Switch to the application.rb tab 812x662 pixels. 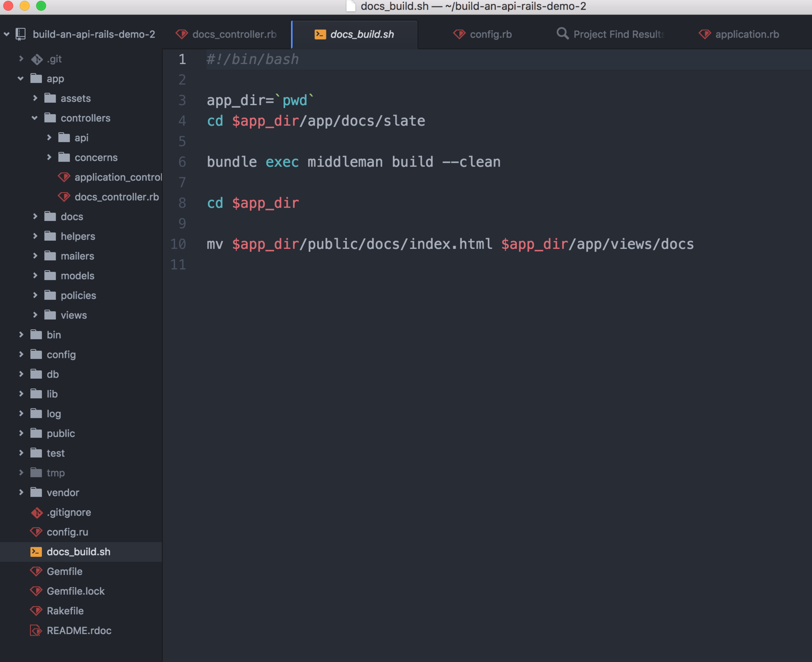738,34
